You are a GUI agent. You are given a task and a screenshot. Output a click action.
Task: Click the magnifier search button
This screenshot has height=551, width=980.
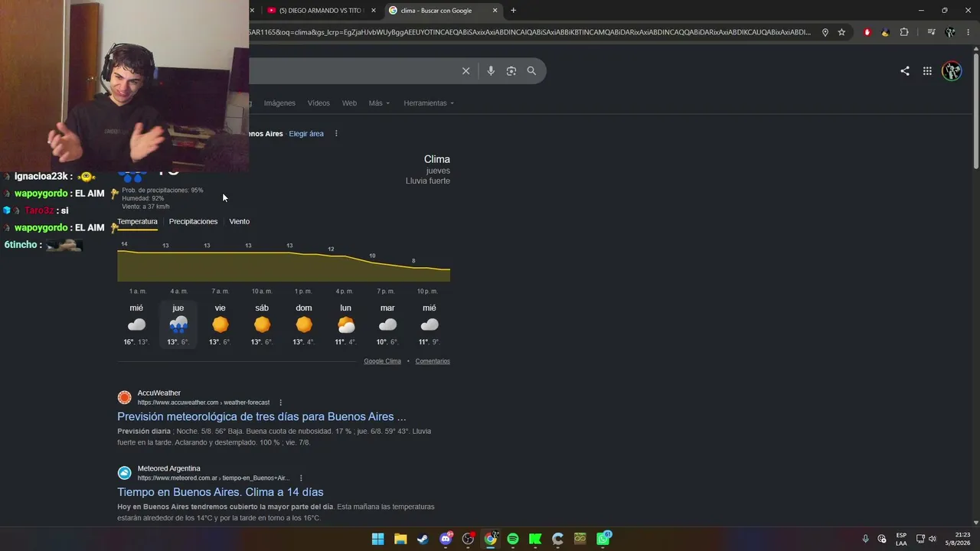(531, 70)
